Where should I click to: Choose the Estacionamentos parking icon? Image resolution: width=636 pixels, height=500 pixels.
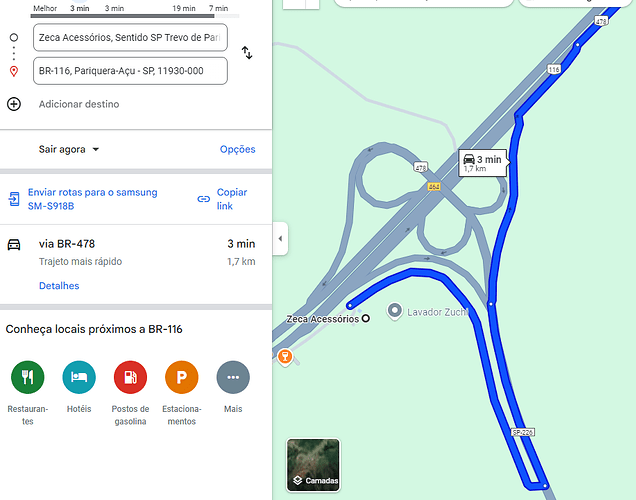(x=182, y=377)
